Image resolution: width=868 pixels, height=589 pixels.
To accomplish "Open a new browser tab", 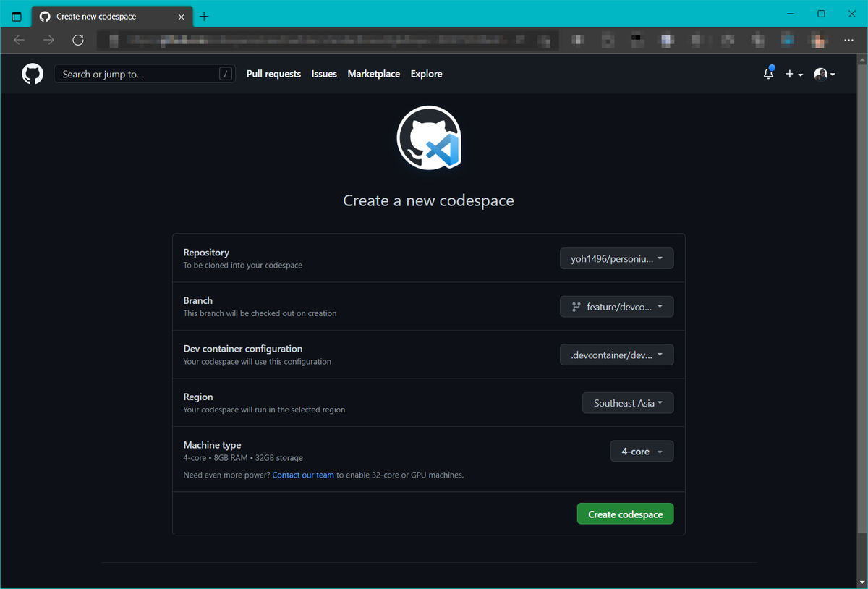I will click(204, 16).
